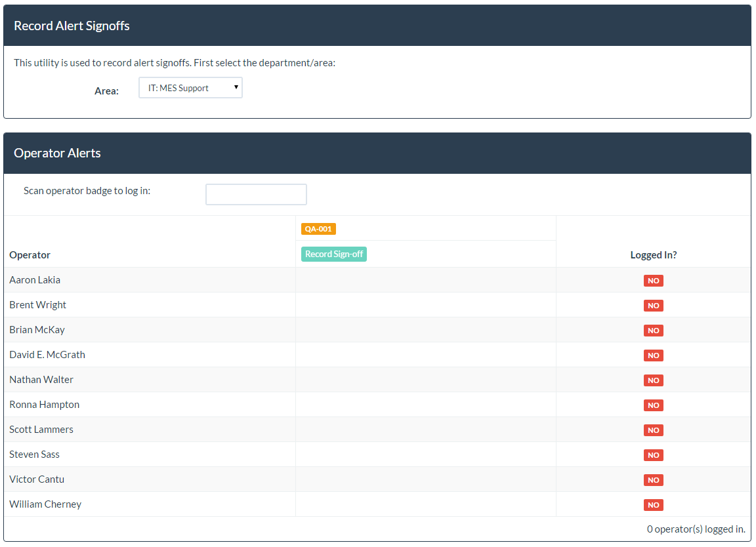This screenshot has width=756, height=547.
Task: Click the NO badge for Brent Wright
Action: point(653,306)
